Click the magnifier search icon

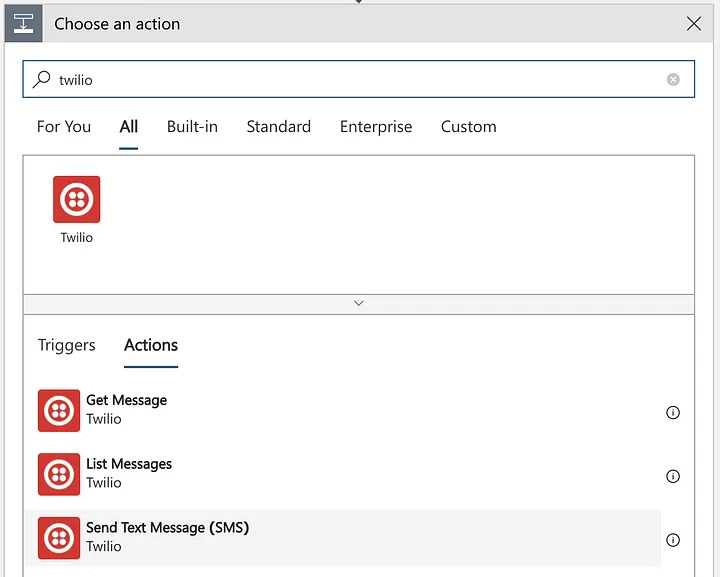pyautogui.click(x=42, y=79)
